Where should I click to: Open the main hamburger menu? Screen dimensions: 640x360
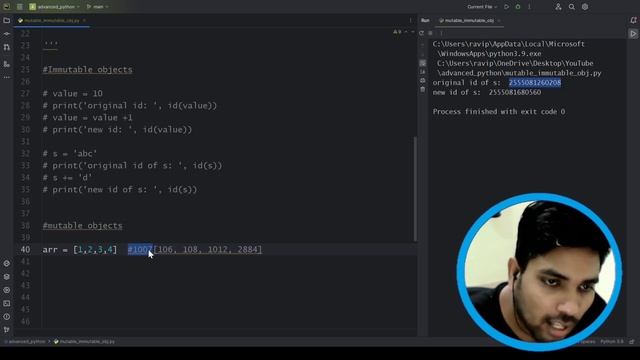pos(20,7)
